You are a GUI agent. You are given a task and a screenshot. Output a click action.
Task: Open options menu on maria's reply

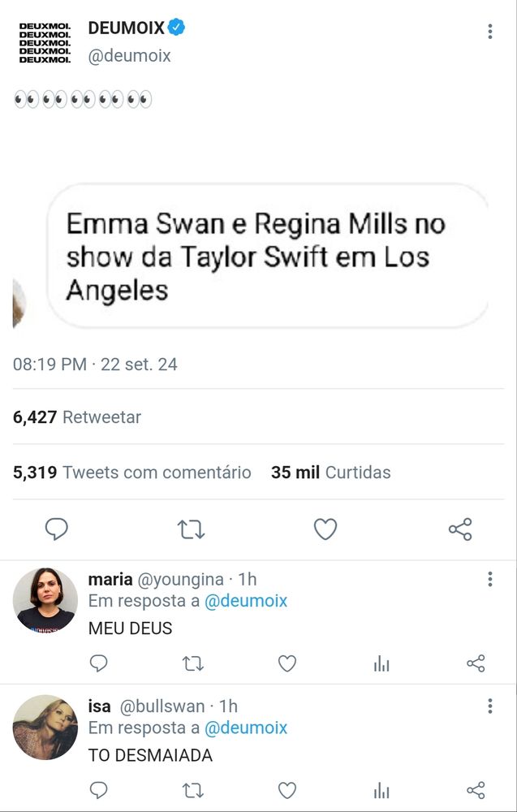click(x=489, y=579)
